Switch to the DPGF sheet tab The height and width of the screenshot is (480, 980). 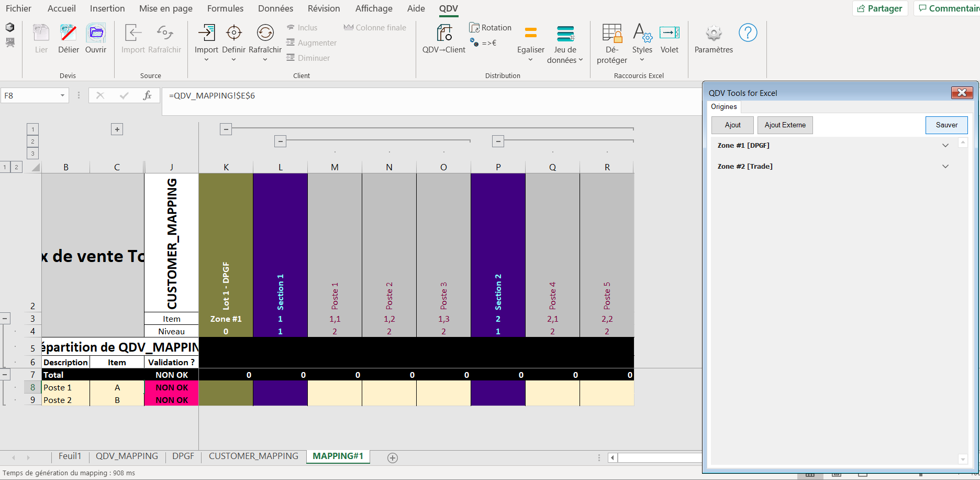click(183, 456)
